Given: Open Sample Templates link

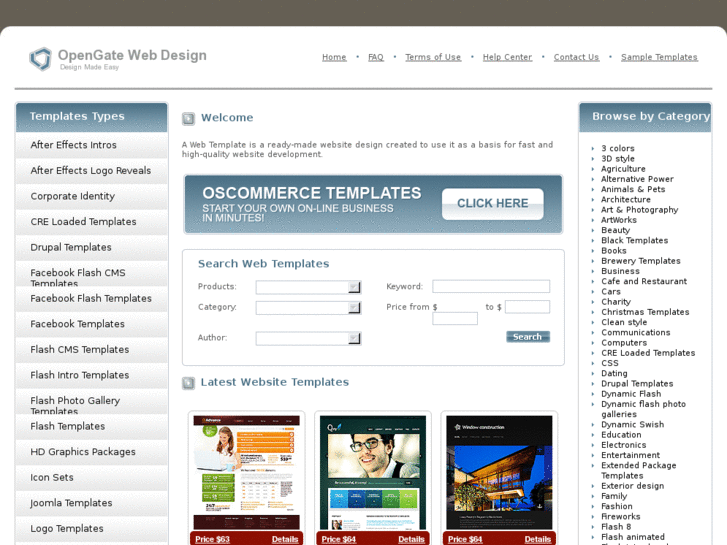Looking at the screenshot, I should pyautogui.click(x=659, y=57).
